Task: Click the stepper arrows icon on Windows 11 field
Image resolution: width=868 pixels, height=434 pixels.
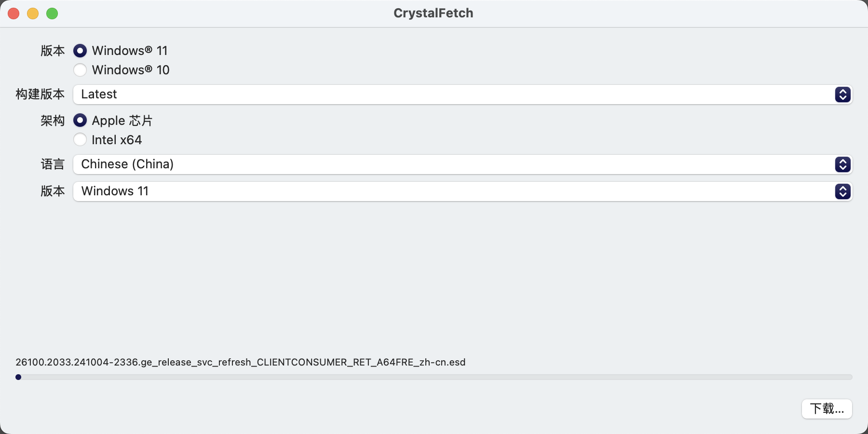Action: [x=842, y=191]
